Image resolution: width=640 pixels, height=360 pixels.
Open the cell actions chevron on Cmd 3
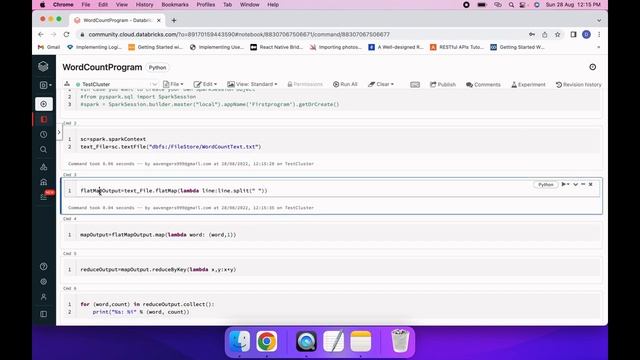point(576,184)
